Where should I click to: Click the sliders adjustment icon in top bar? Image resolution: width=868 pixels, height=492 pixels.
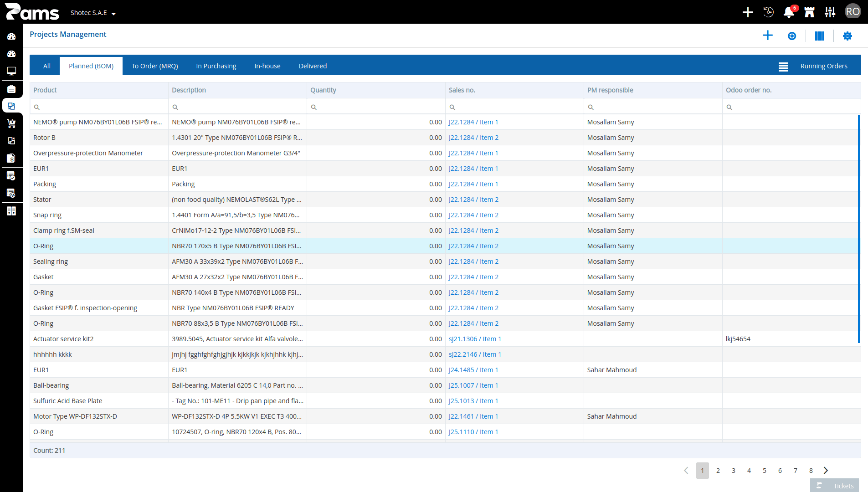tap(830, 12)
